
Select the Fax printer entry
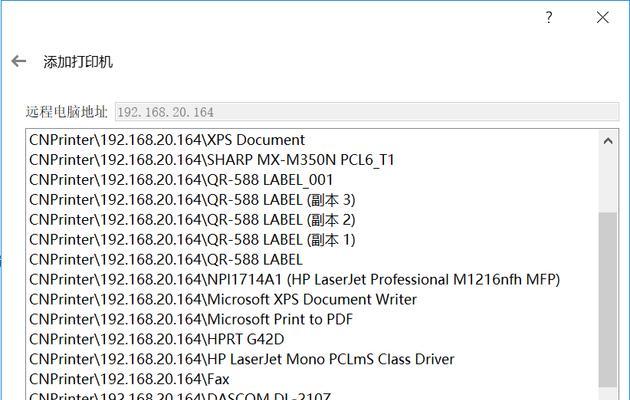click(x=129, y=379)
